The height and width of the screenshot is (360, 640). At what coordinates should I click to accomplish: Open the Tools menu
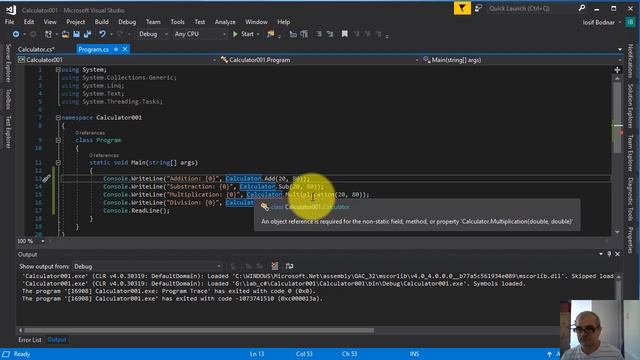pos(177,22)
